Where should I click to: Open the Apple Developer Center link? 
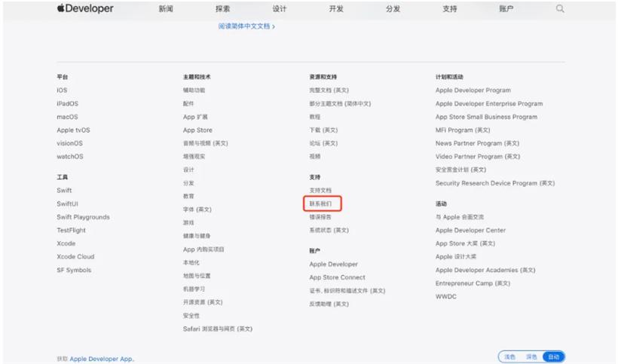click(470, 230)
